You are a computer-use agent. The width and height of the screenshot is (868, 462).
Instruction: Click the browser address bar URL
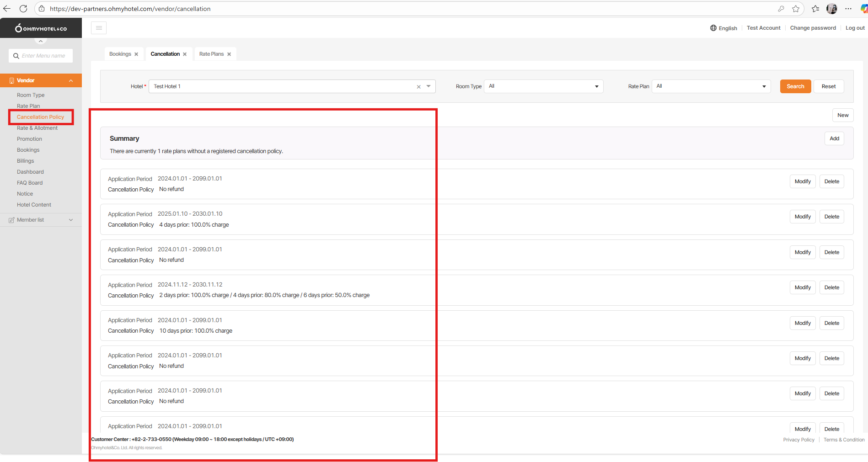point(130,9)
